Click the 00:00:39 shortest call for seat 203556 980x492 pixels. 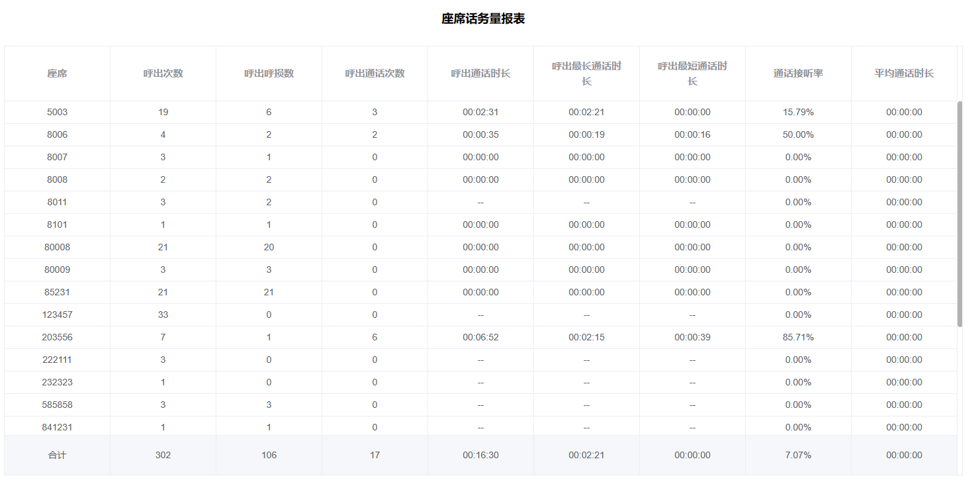pos(692,338)
